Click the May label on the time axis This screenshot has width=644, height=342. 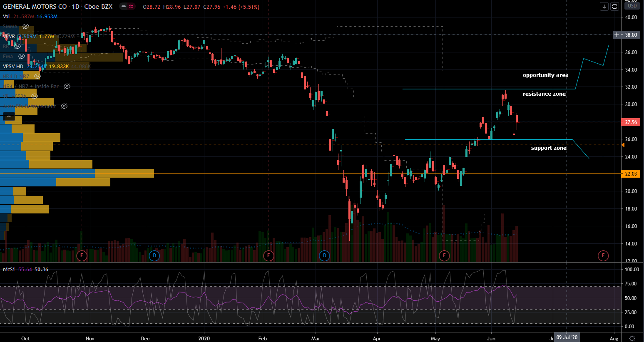pos(435,339)
